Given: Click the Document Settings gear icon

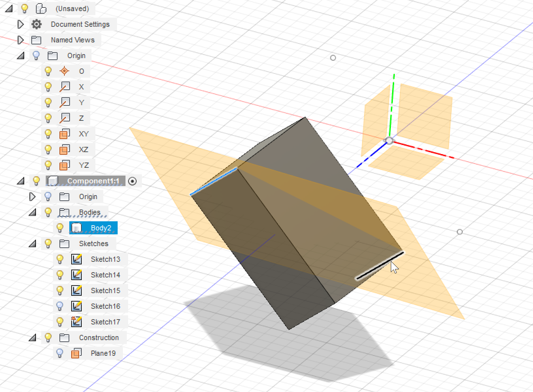Looking at the screenshot, I should click(x=37, y=24).
